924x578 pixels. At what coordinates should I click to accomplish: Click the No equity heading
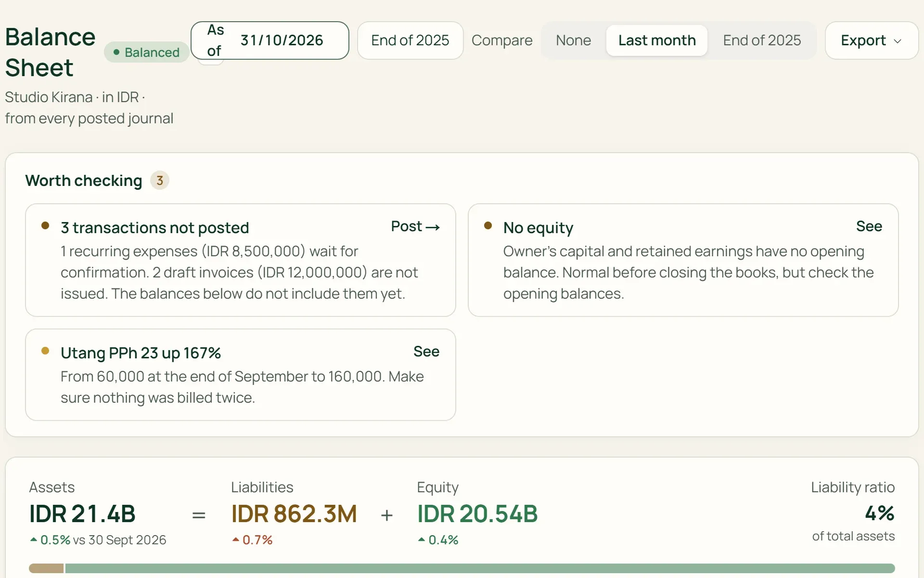[x=538, y=228]
